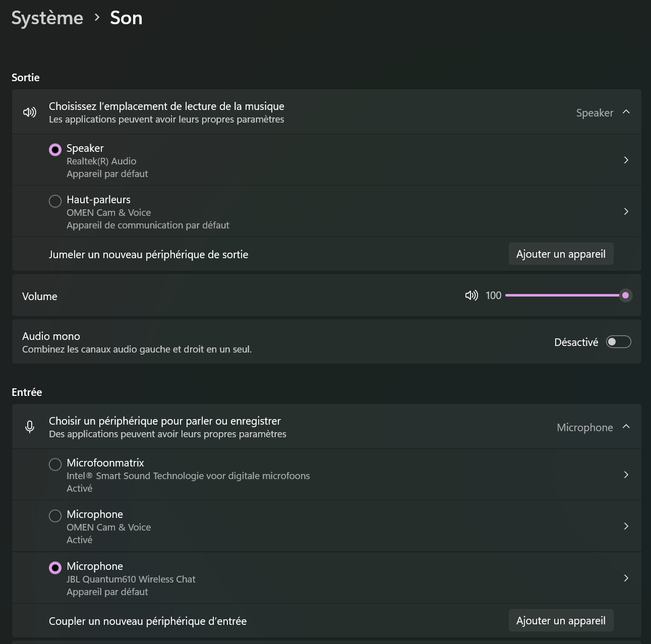Click the speaker icon beside the volume slider
The height and width of the screenshot is (644, 651).
point(471,296)
